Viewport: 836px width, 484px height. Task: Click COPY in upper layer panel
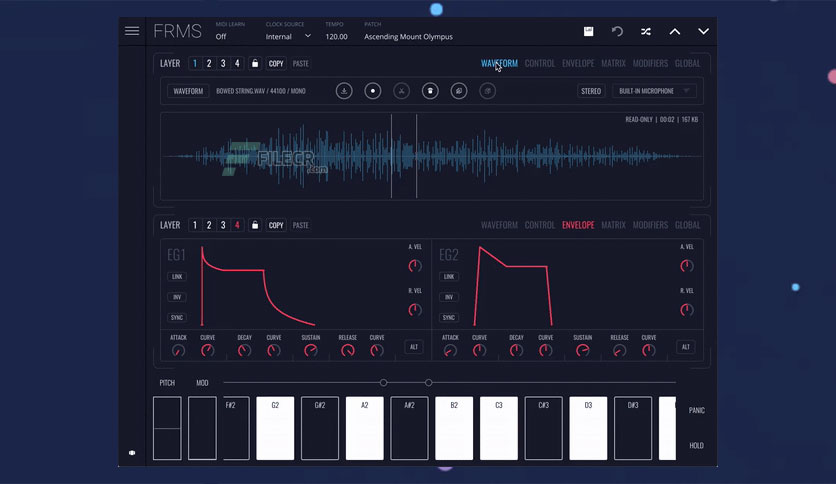(x=276, y=63)
